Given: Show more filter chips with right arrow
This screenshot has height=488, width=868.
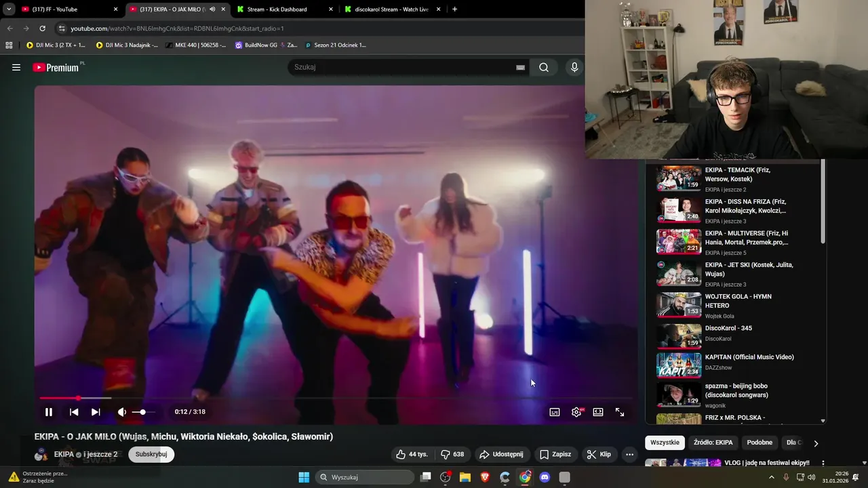Looking at the screenshot, I should [x=816, y=443].
